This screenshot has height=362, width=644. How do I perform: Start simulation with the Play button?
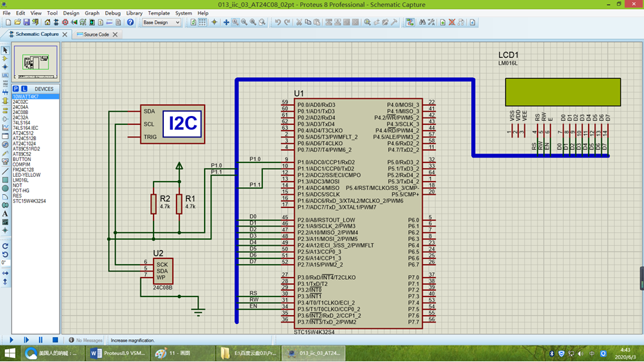[x=11, y=340]
